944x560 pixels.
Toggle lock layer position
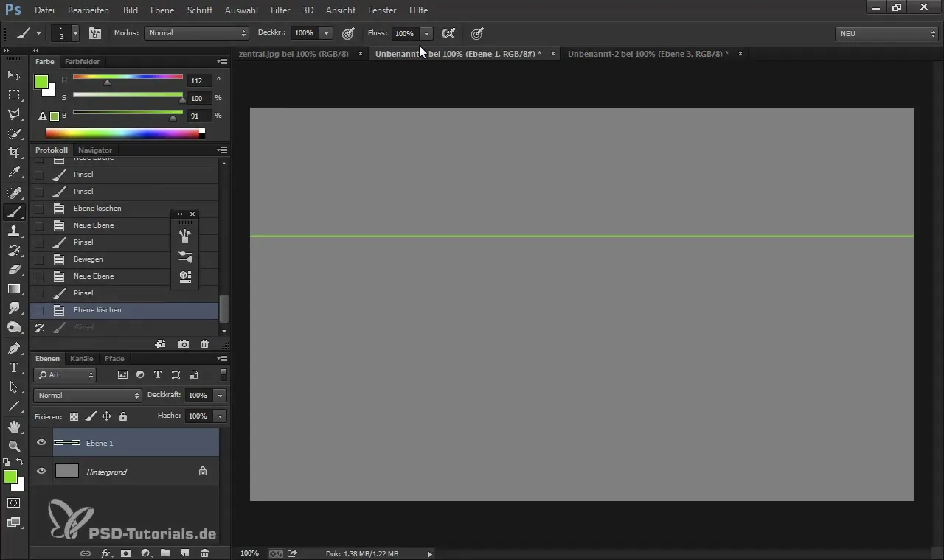coord(106,416)
